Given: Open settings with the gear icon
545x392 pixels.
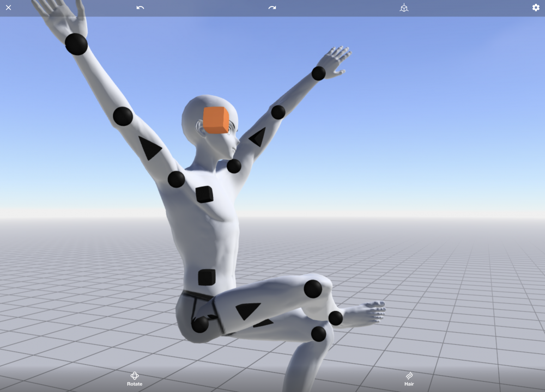Looking at the screenshot, I should tap(536, 8).
